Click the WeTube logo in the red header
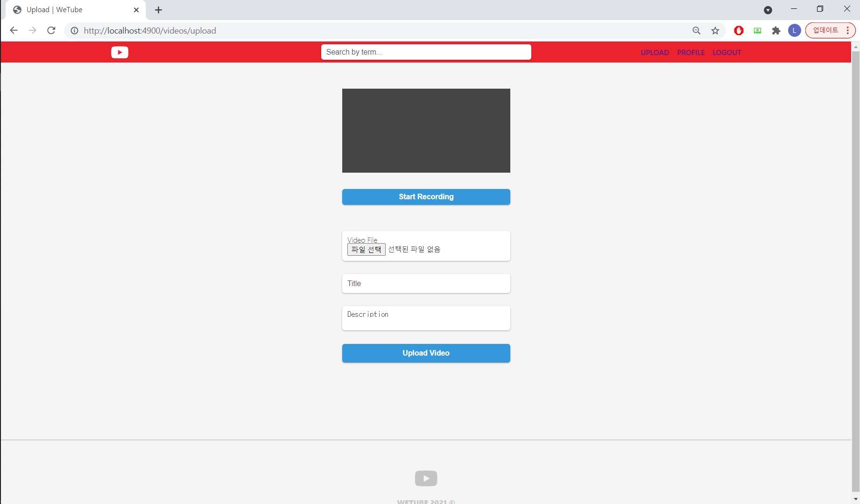The width and height of the screenshot is (860, 504). [120, 52]
